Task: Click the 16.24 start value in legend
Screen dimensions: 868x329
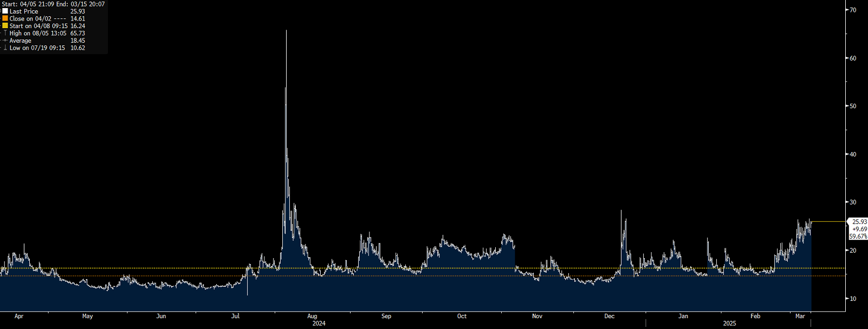Action: (x=77, y=26)
